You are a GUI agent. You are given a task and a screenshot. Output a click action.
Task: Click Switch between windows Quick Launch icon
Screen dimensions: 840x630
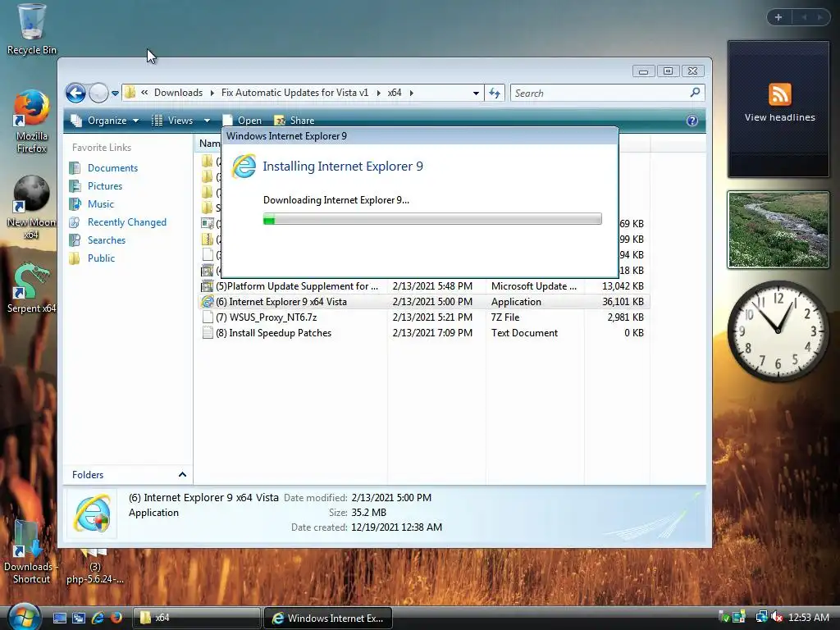tap(78, 618)
